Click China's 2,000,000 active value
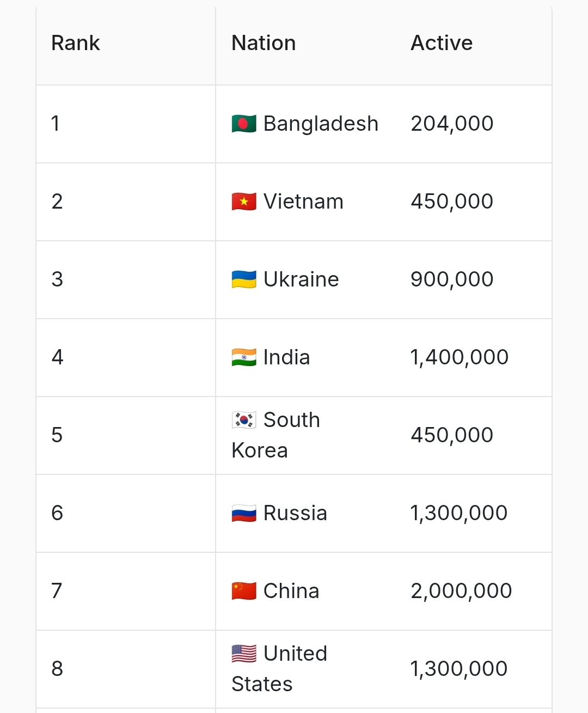588x713 pixels. click(x=461, y=591)
